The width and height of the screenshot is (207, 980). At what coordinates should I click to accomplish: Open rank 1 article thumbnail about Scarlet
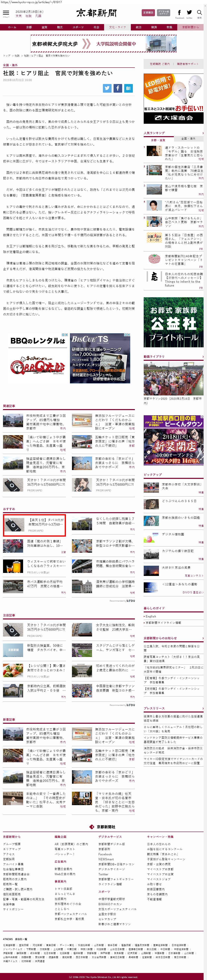(x=154, y=151)
